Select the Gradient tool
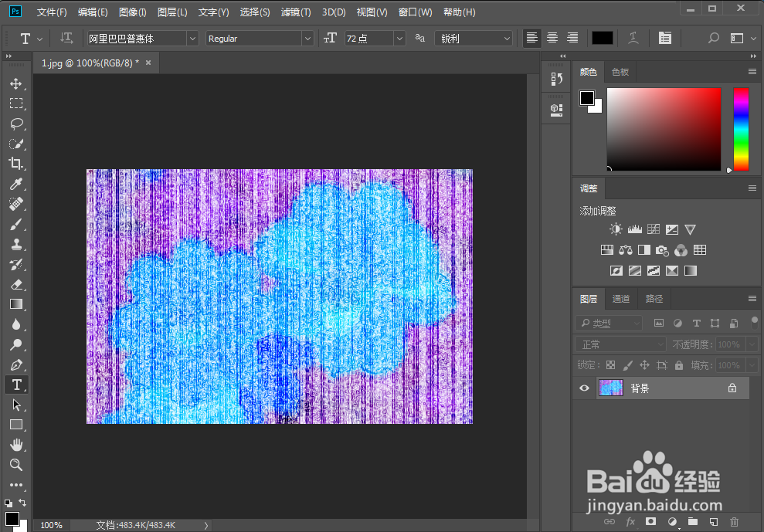Screen dimensions: 764x532 tap(16, 304)
